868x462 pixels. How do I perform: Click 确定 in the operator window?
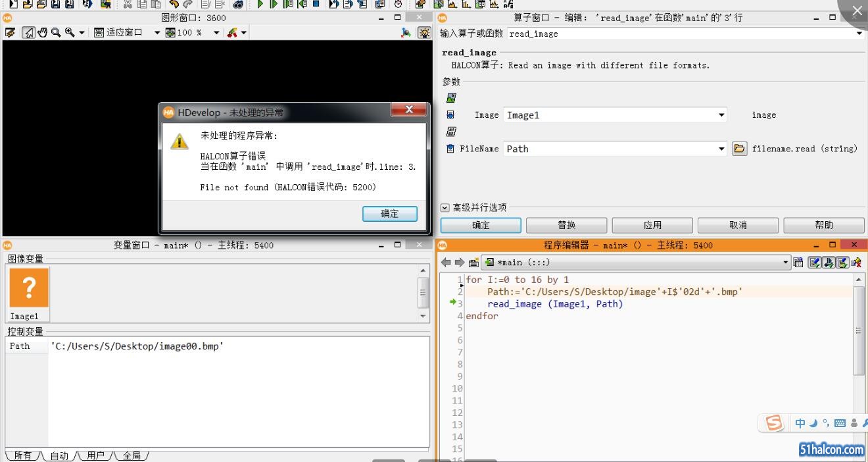pyautogui.click(x=481, y=225)
